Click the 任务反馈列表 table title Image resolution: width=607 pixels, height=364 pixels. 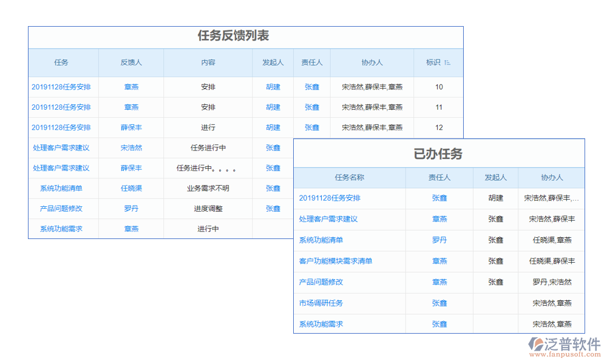[x=234, y=36]
